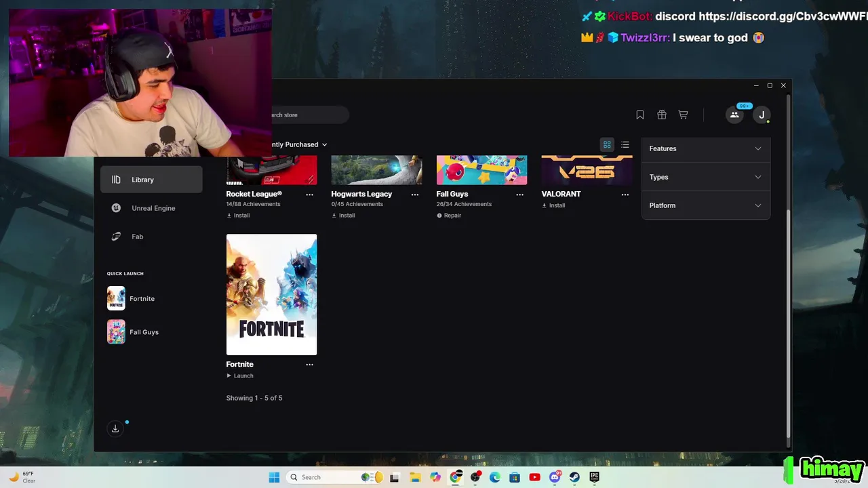Screen dimensions: 868x488
Task: Open OBS Studio in the taskbar
Action: click(x=475, y=477)
